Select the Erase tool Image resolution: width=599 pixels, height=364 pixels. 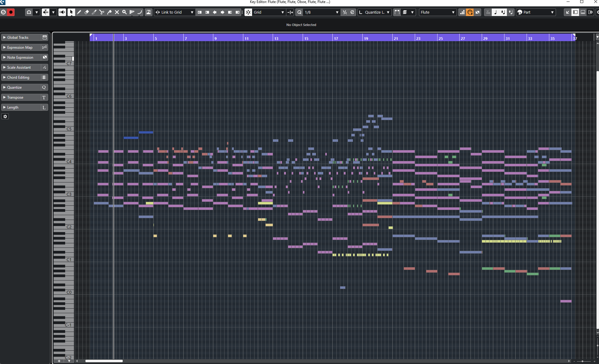click(x=87, y=12)
